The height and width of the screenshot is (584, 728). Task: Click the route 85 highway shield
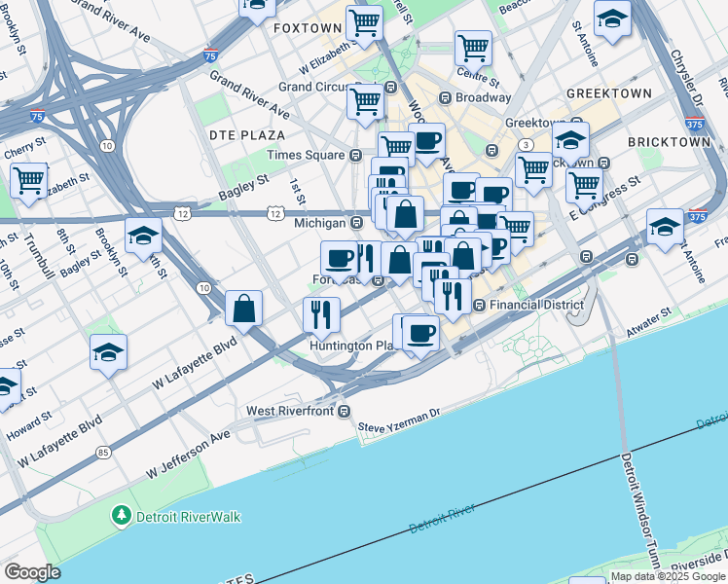point(103,452)
